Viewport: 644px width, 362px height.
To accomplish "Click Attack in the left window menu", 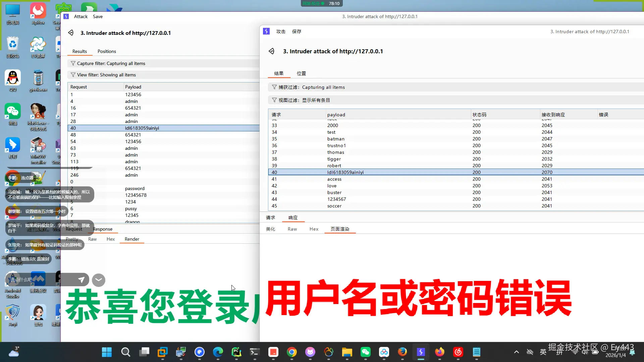I will click(80, 16).
